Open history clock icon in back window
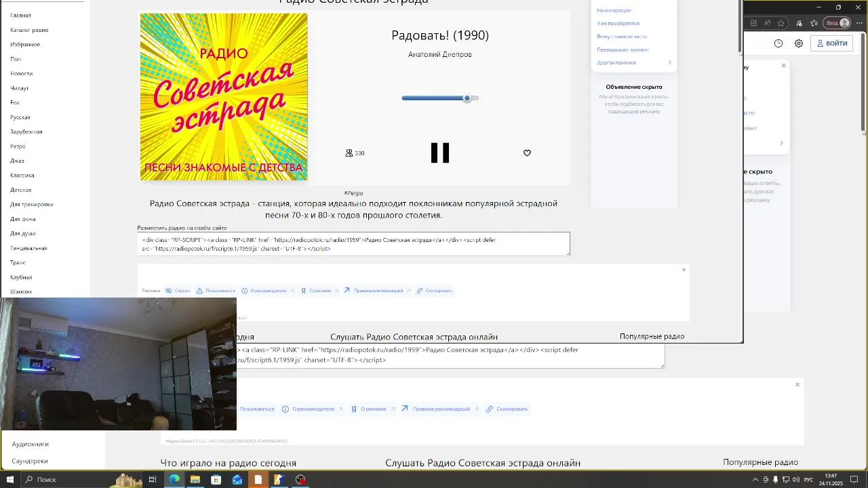Viewport: 868px width, 488px height. [778, 43]
